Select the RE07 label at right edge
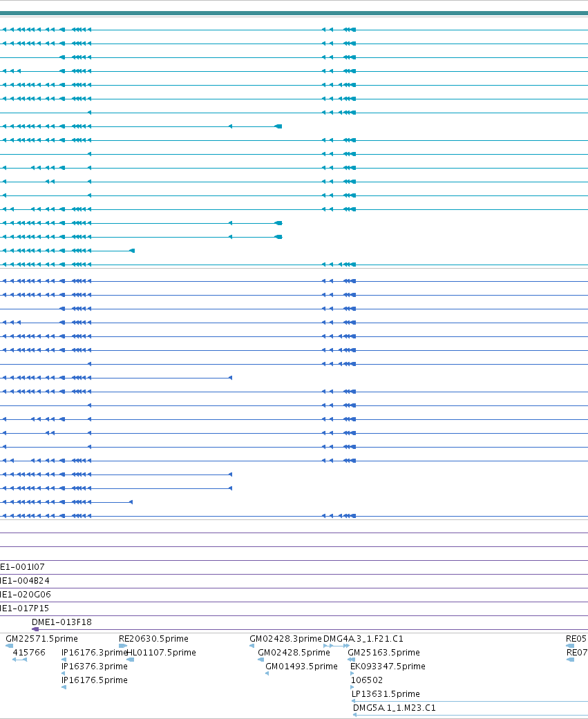Screen dimensions: 588x719 tap(577, 652)
